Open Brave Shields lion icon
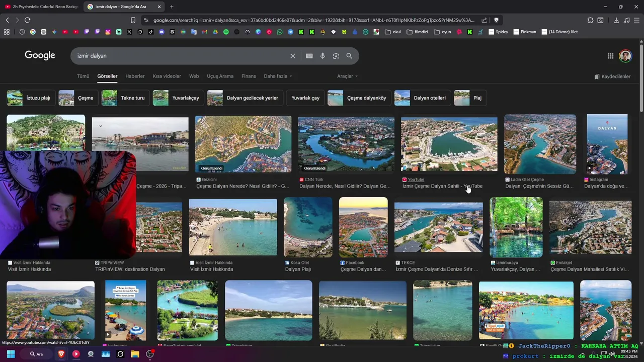Screen dimensions: 644x362 496,20
